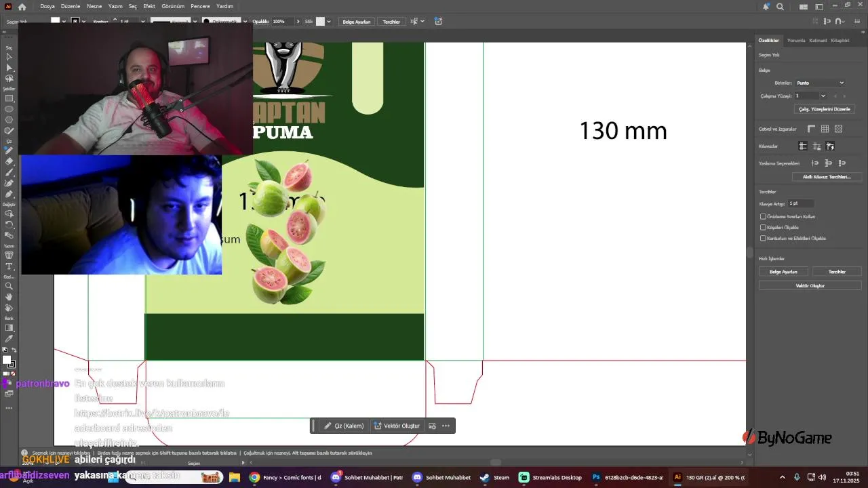Click the first Kılavuzlar guides icon
Screen dimensions: 868x488
click(x=803, y=146)
